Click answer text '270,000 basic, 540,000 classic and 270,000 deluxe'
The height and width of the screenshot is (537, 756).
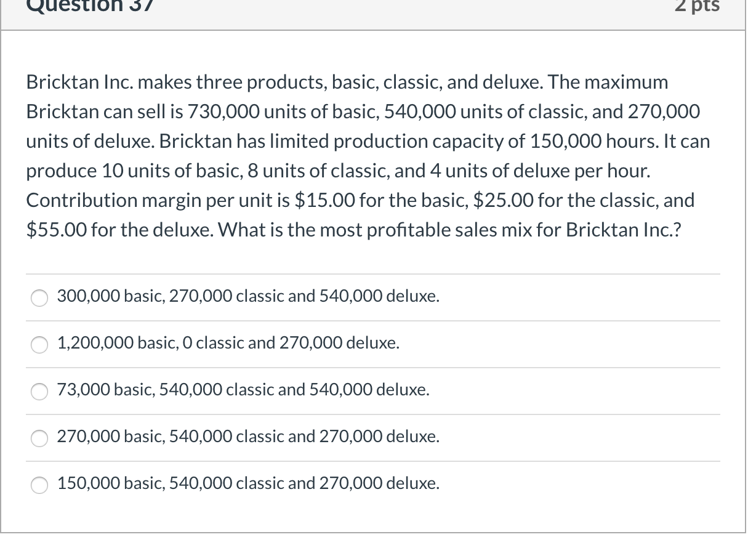(x=247, y=437)
